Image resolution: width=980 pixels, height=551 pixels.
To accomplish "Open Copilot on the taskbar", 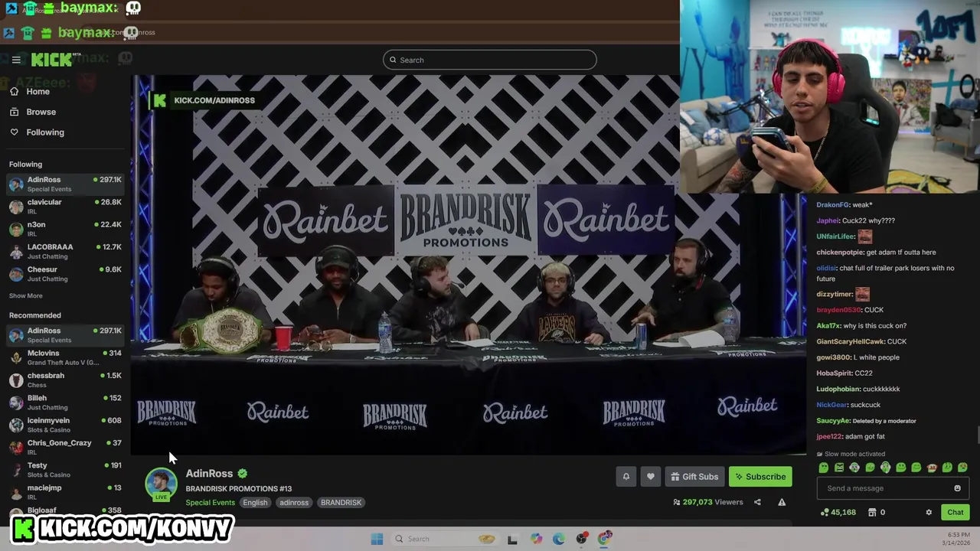I will [536, 539].
